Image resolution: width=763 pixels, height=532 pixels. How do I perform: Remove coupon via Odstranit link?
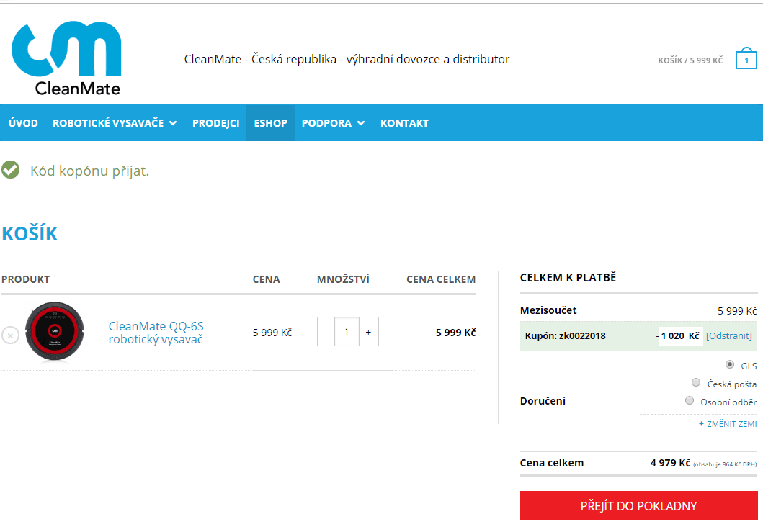coord(729,335)
